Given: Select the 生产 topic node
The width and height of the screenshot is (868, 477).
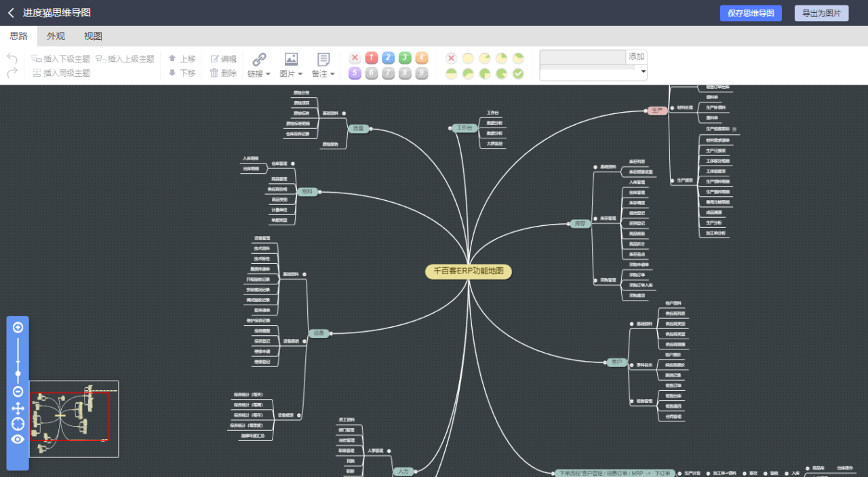Looking at the screenshot, I should [x=657, y=111].
